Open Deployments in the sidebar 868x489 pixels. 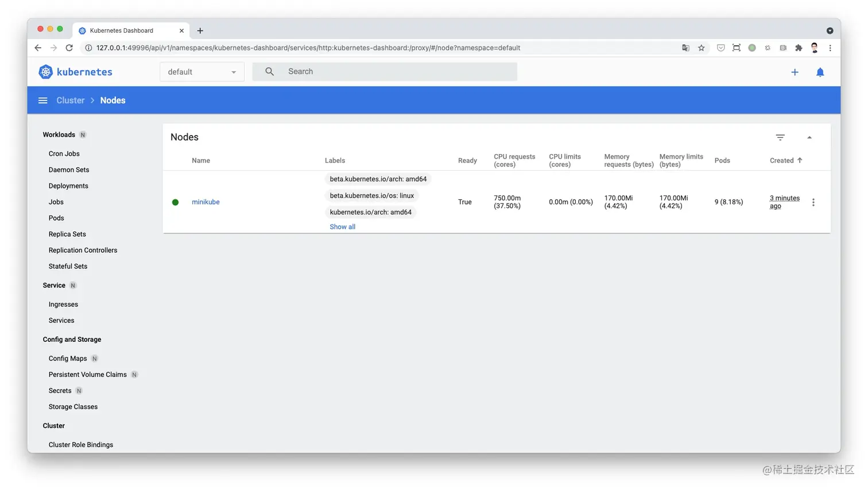point(68,186)
